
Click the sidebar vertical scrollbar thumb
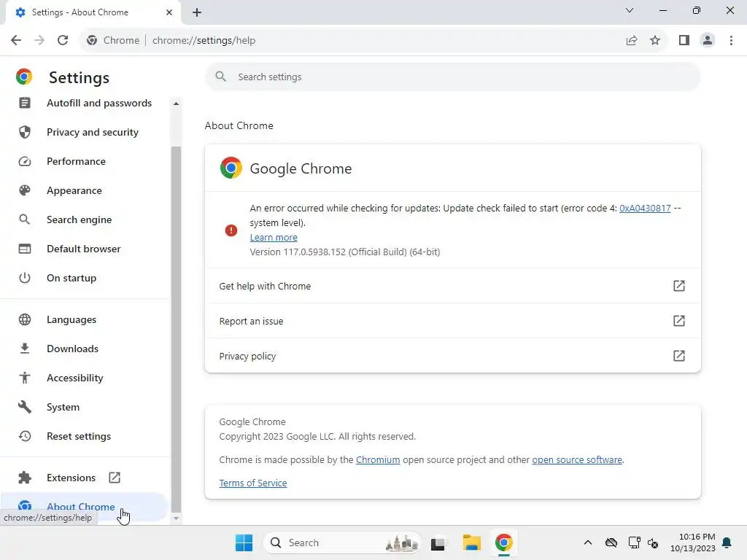point(177,329)
